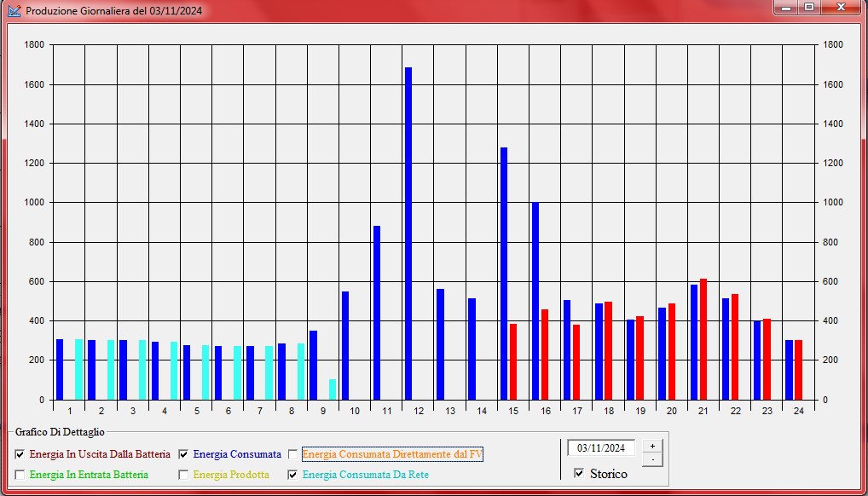Click the + button to advance the date

[652, 446]
